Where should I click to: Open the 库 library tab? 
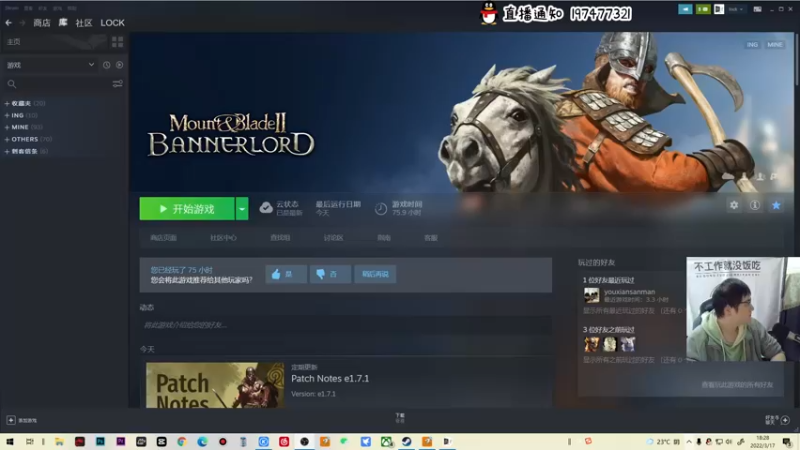[x=63, y=22]
